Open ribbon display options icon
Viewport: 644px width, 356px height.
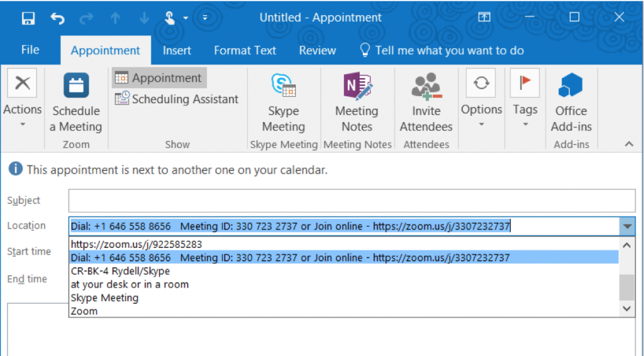click(x=484, y=17)
